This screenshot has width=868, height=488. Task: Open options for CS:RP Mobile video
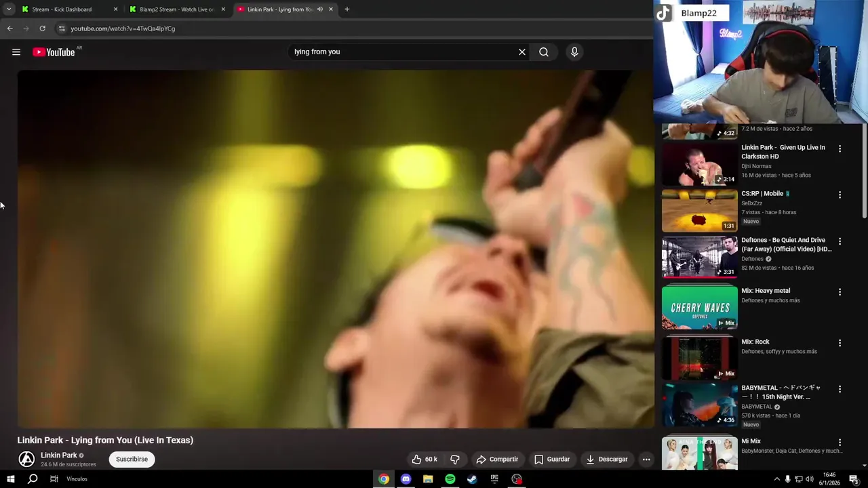[x=840, y=195]
